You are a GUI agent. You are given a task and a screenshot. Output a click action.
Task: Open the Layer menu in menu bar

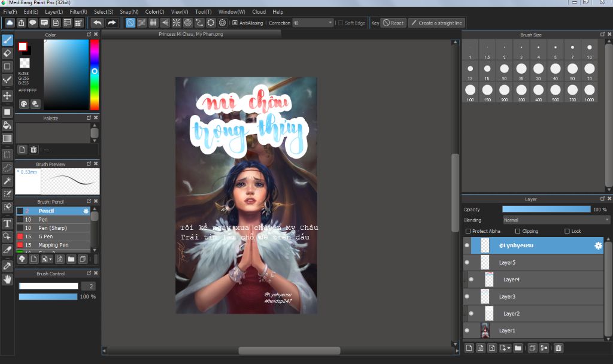coord(54,11)
